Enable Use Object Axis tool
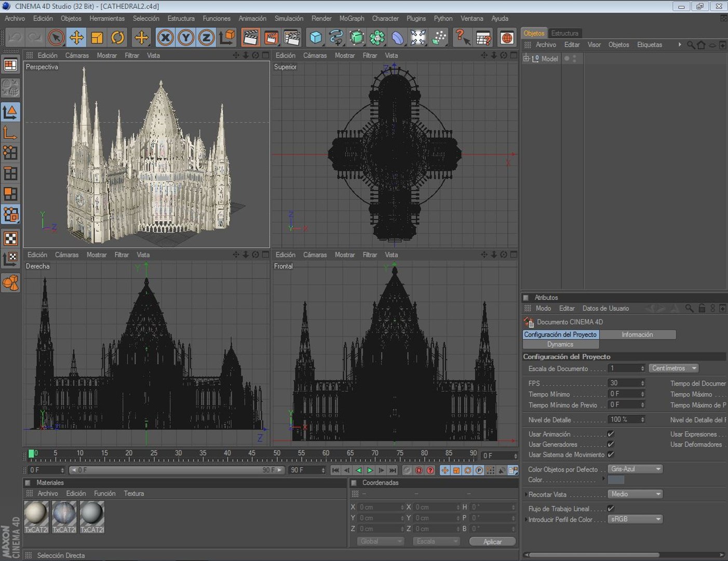This screenshot has width=728, height=561. tap(10, 132)
